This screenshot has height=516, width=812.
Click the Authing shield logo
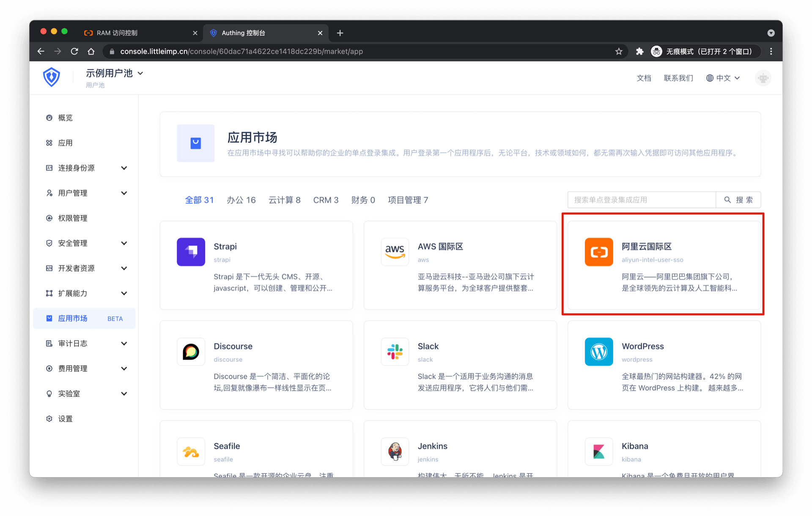(x=51, y=77)
